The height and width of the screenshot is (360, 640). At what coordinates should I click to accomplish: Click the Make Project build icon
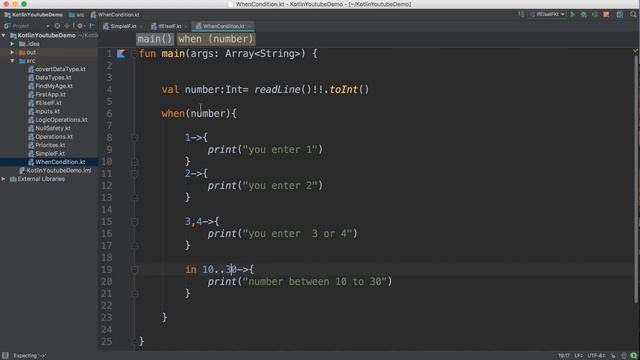pos(521,14)
